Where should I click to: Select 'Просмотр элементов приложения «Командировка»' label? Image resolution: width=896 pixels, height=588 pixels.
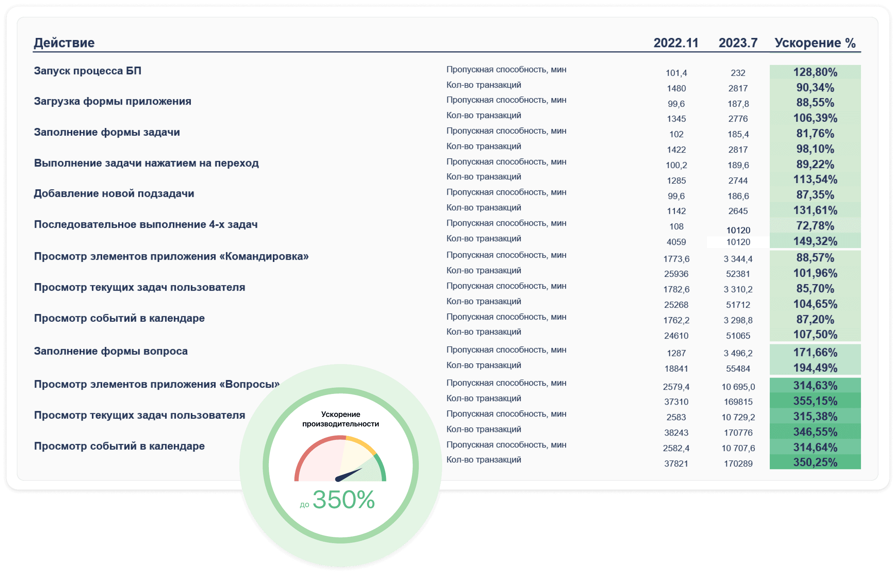coord(171,256)
